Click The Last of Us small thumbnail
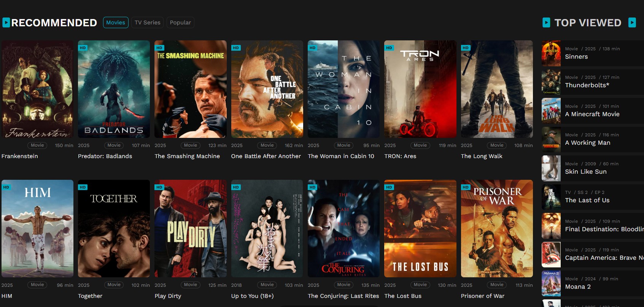 pos(551,197)
